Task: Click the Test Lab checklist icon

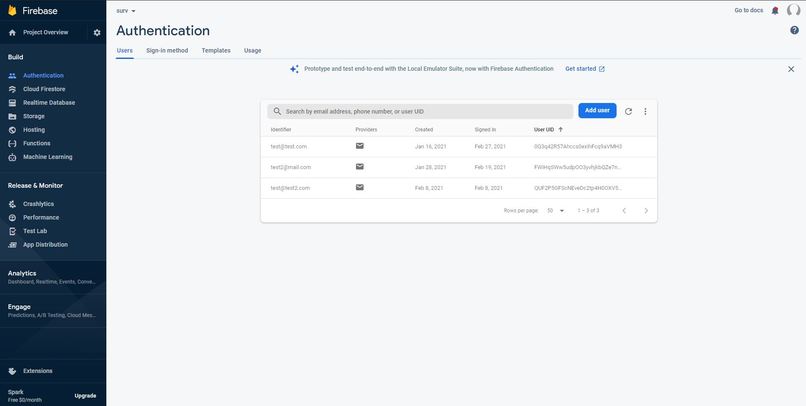Action: coord(12,231)
